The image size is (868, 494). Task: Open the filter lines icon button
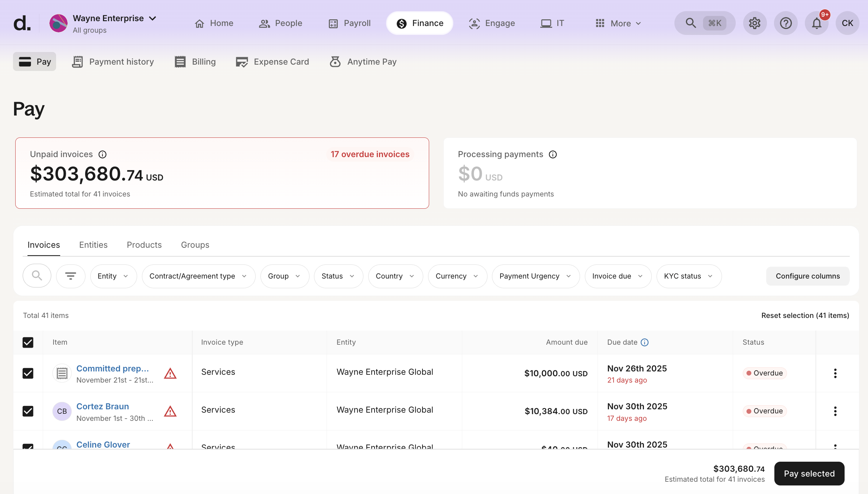point(71,276)
